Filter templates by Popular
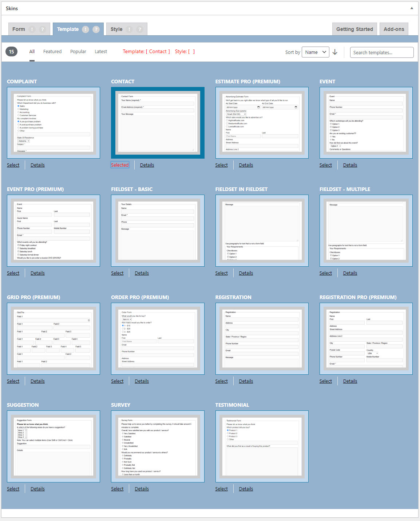The width and height of the screenshot is (420, 521). [78, 52]
